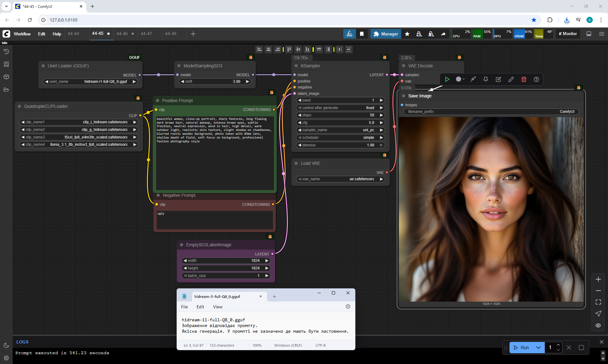Viewport: 608px width, 364px height.
Task: Delete the selected node with trash icon
Action: pos(523,79)
